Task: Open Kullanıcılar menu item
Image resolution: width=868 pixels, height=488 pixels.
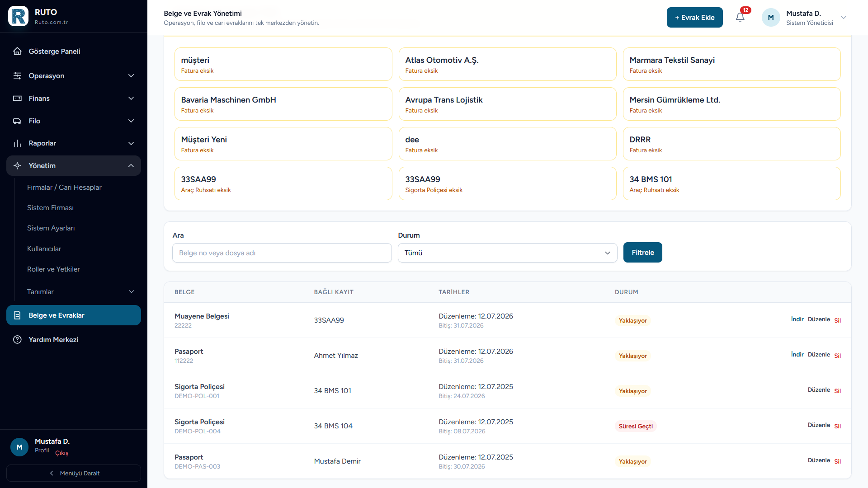Action: [x=44, y=249]
